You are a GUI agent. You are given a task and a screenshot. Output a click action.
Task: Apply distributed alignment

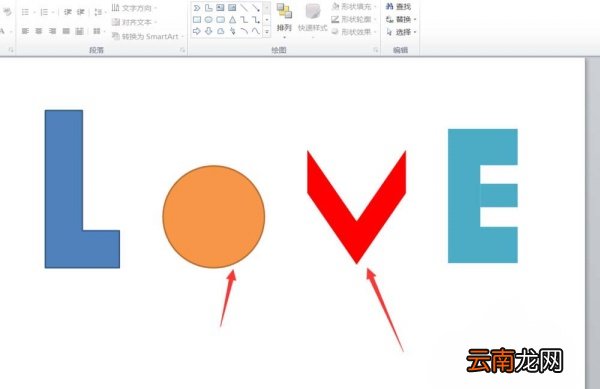click(x=80, y=31)
